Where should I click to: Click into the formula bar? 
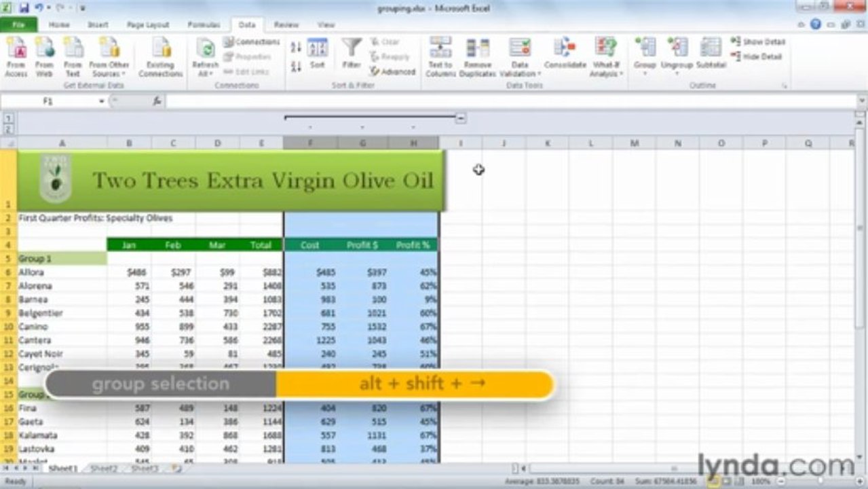[510, 101]
